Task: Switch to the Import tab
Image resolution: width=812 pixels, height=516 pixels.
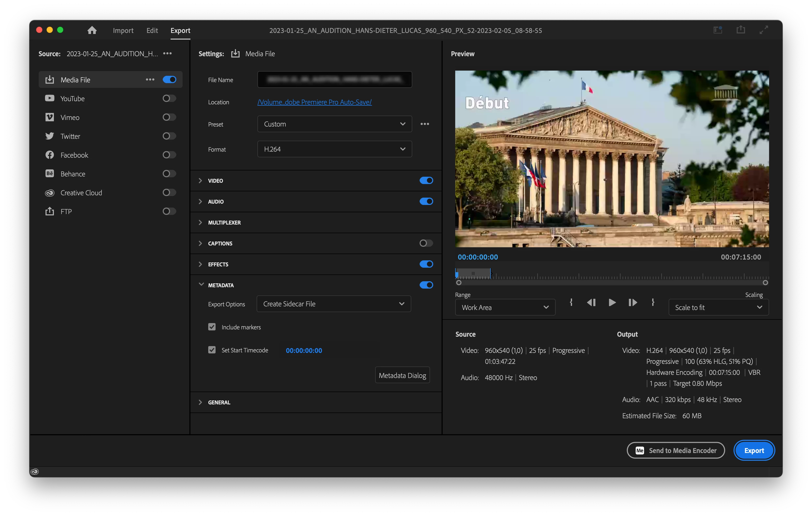Action: click(123, 31)
